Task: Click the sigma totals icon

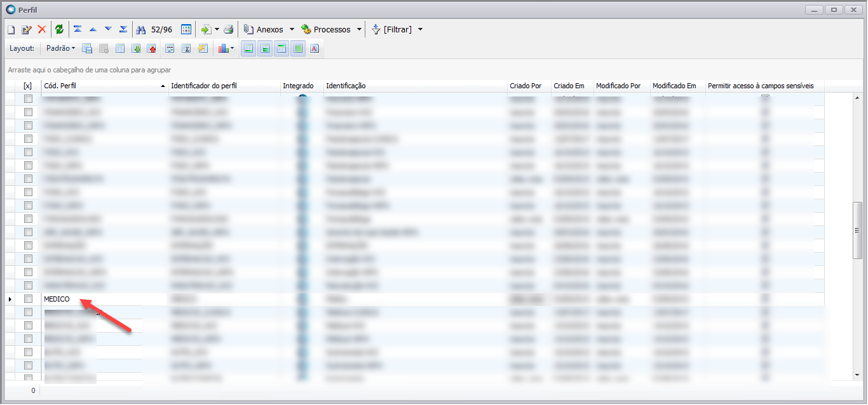Action: (187, 48)
